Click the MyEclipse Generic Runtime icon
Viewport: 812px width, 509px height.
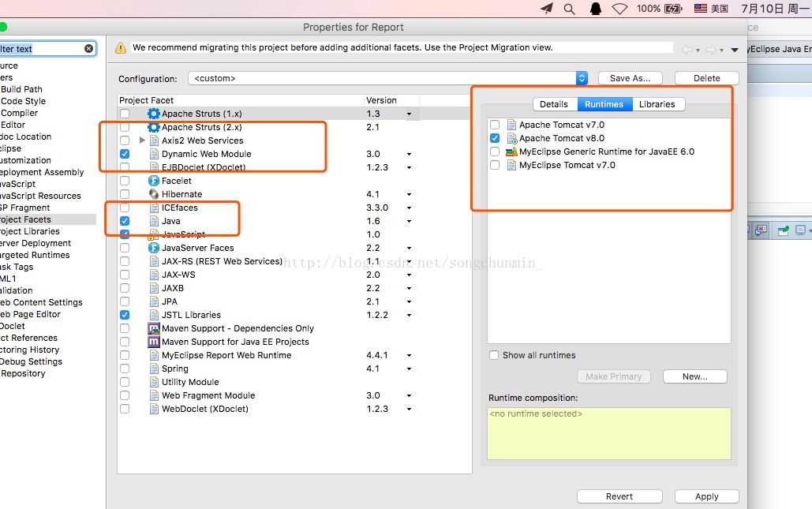511,152
